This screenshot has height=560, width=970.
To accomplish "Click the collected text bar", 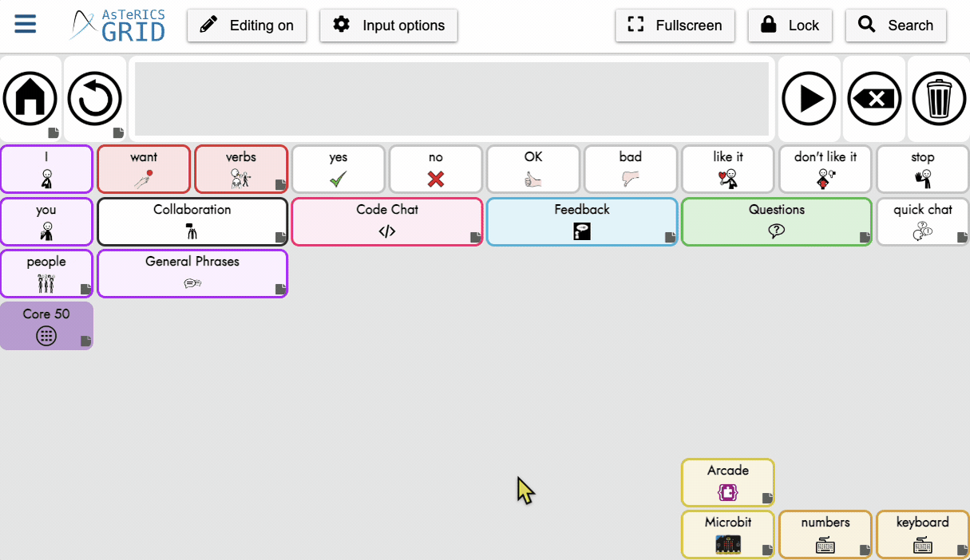I will (451, 99).
